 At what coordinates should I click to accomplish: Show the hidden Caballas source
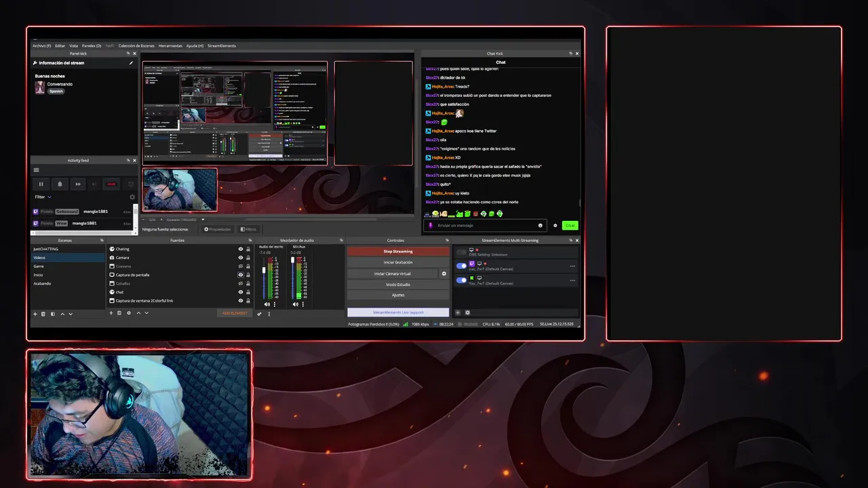[241, 283]
